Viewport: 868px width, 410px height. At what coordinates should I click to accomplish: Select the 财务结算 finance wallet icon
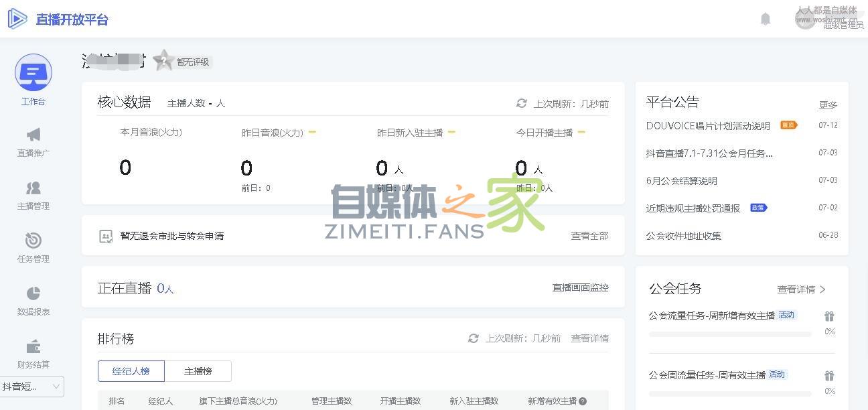pyautogui.click(x=33, y=346)
